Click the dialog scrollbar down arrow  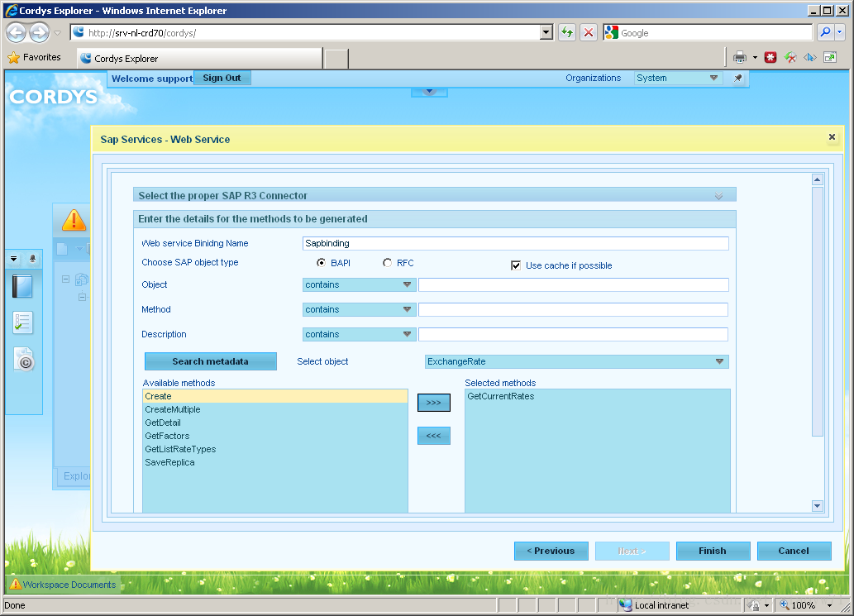(817, 505)
